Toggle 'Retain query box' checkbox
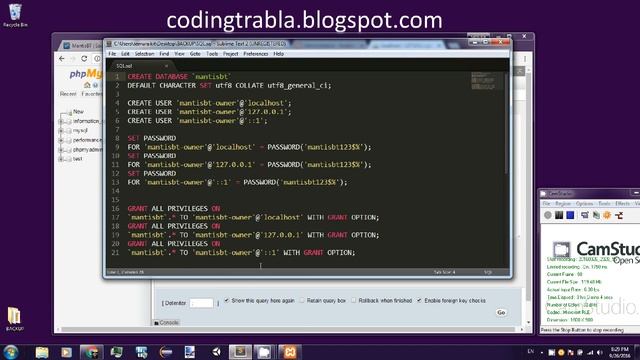 click(302, 300)
